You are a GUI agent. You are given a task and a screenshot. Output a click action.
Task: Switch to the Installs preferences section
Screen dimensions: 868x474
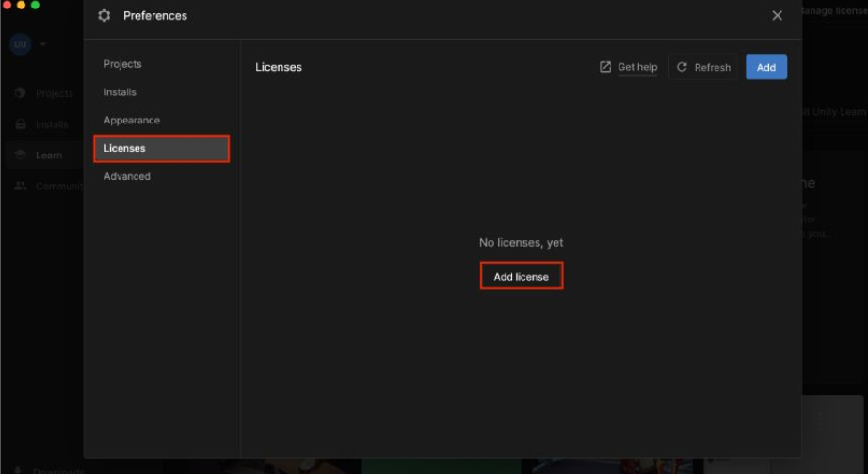click(120, 92)
